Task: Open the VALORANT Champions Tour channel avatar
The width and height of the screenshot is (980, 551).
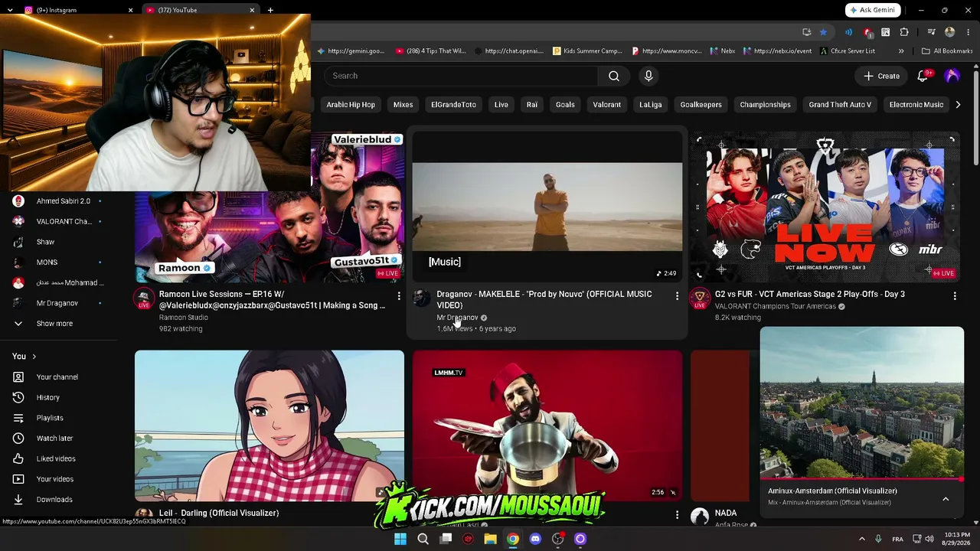Action: (x=700, y=298)
